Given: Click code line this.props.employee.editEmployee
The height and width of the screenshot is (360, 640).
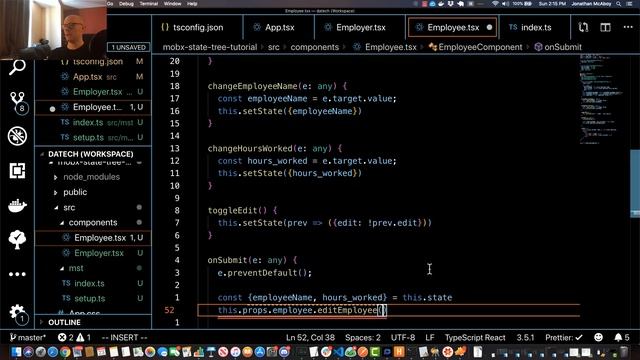Looking at the screenshot, I should click(x=301, y=310).
